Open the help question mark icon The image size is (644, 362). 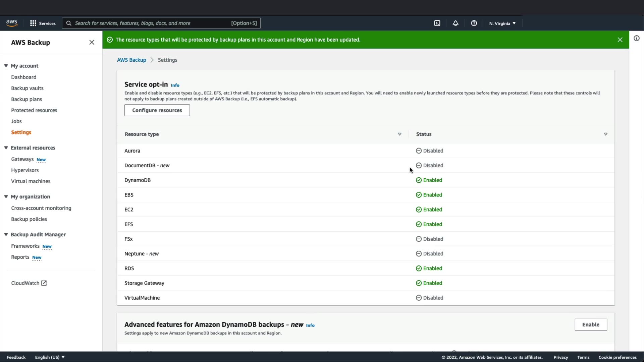pyautogui.click(x=474, y=23)
